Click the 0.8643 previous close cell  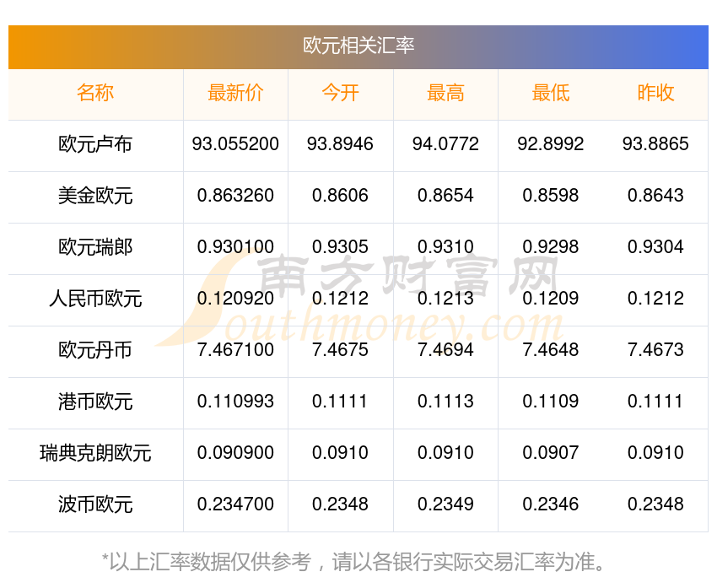[655, 196]
